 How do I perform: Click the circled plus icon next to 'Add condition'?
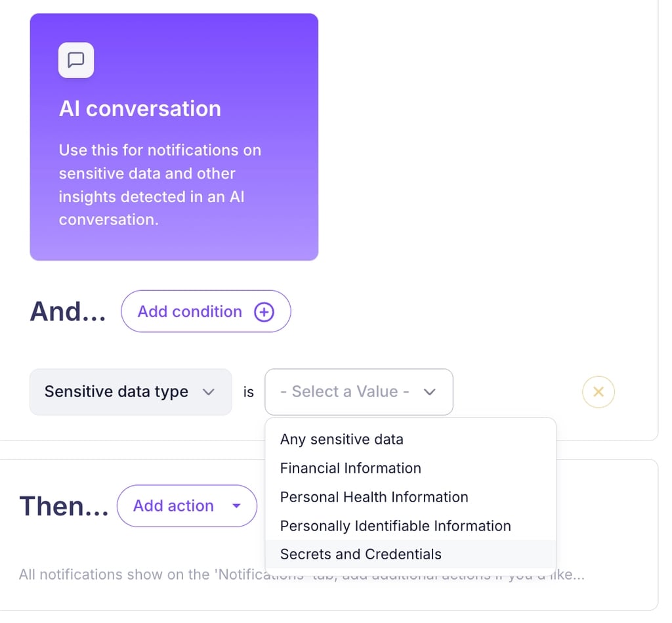click(262, 312)
